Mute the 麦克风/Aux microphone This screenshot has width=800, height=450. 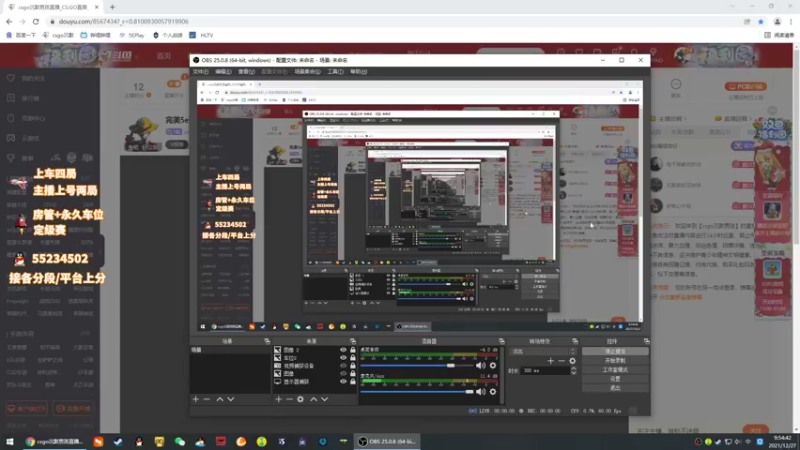[x=481, y=391]
